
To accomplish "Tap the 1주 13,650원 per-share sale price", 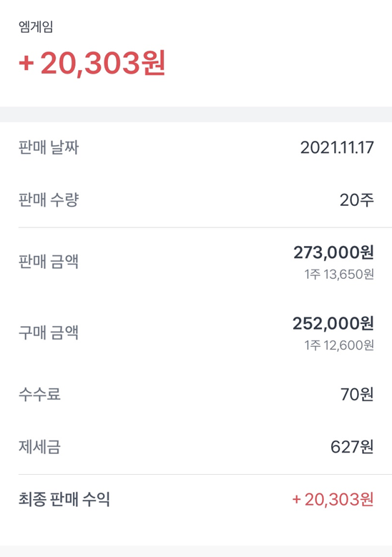I will click(x=339, y=275).
